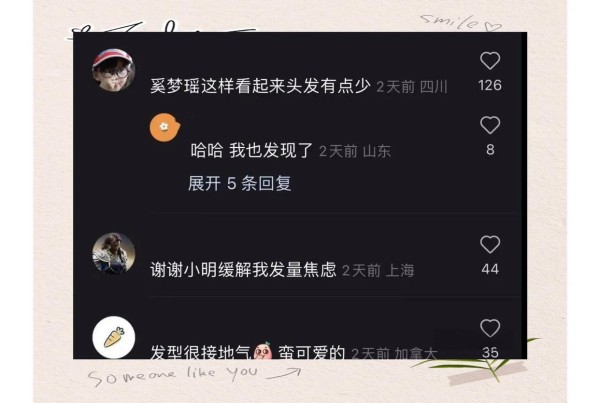Expand 5 replies with 展开 5 条回复
The image size is (600, 403).
[240, 184]
